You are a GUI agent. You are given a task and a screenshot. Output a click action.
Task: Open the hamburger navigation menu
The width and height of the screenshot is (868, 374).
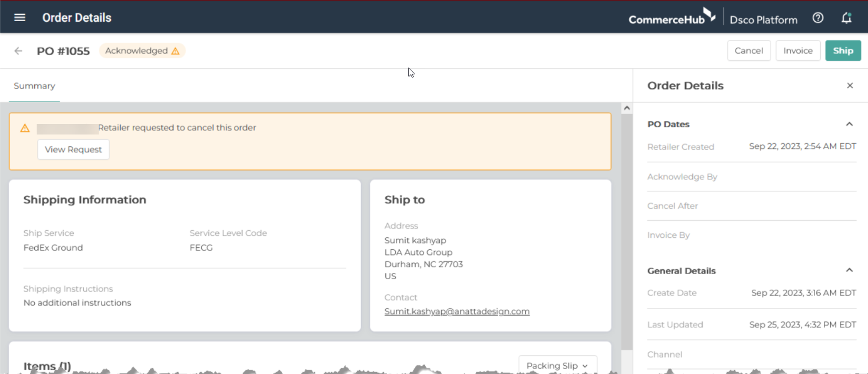[x=20, y=17]
